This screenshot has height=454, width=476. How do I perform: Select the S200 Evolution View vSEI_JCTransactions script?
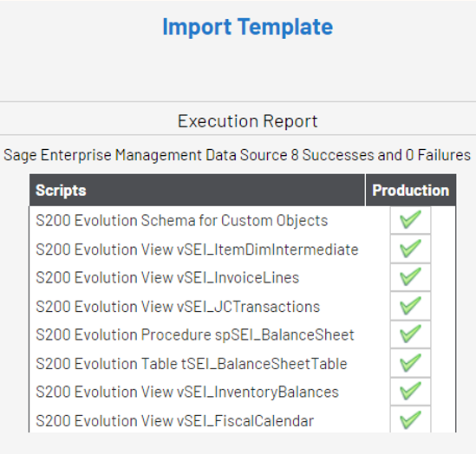[x=178, y=307]
